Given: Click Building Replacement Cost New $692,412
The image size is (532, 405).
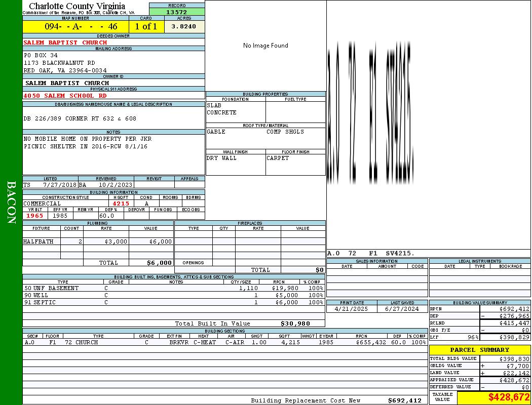Looking at the screenshot, I should point(405,400).
